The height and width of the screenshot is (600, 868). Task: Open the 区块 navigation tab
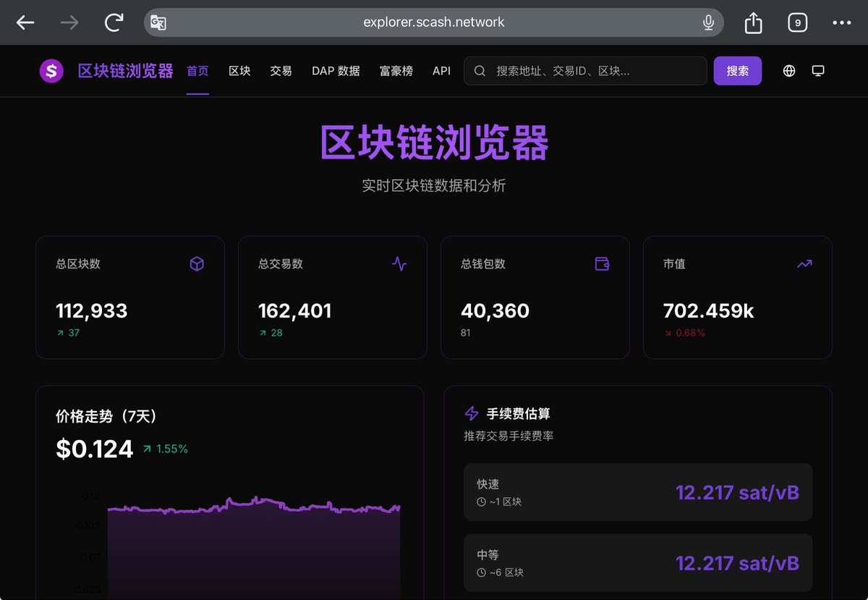[239, 71]
